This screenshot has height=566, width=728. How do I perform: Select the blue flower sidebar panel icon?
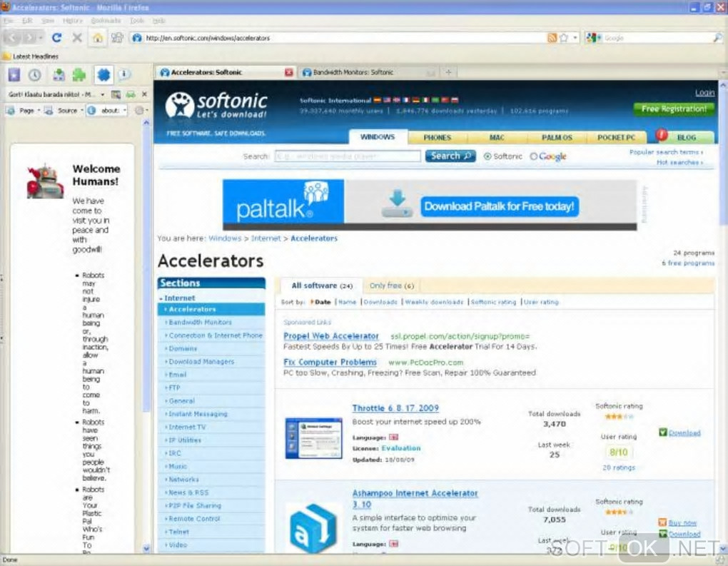tap(103, 74)
